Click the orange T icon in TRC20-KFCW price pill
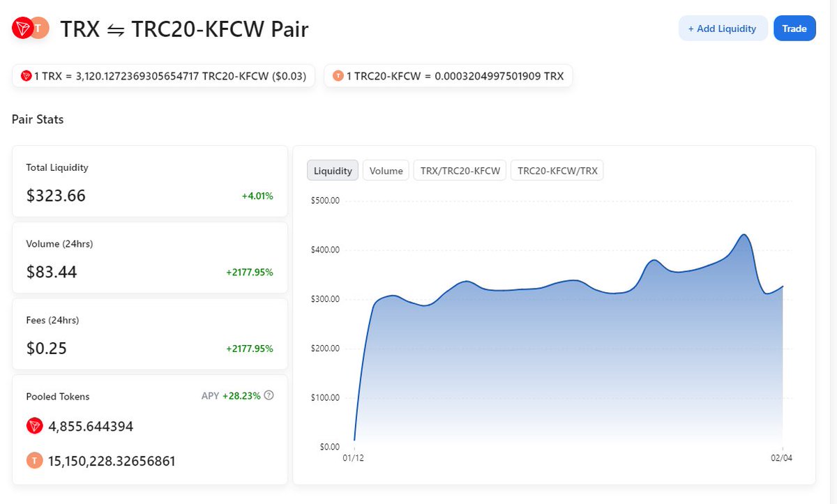This screenshot has height=504, width=837. 338,76
